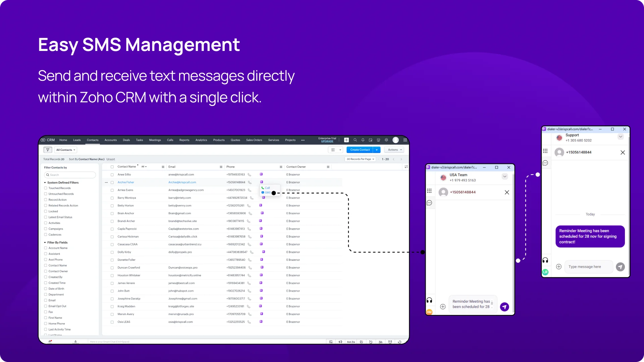Open the Sales Orders tab

coord(254,140)
